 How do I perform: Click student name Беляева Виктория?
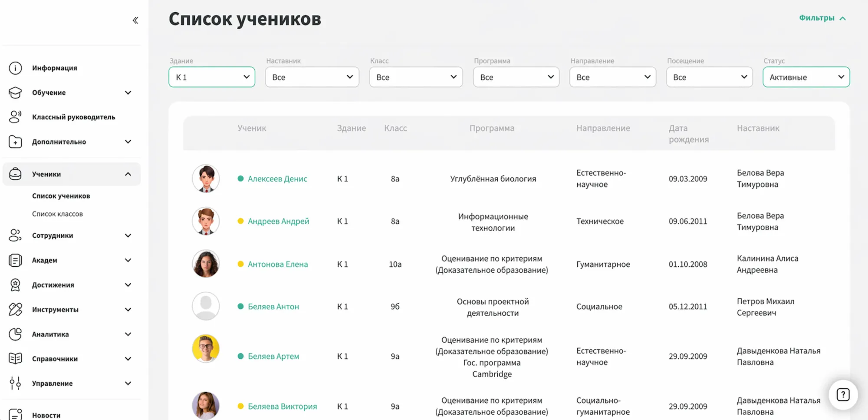pyautogui.click(x=282, y=406)
